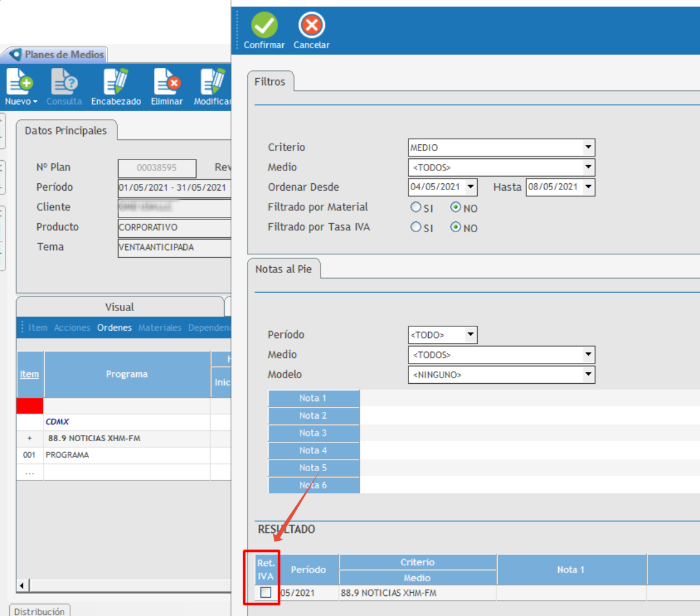Select SI for Filtrado por Tasa IVA
700x616 pixels.
coord(415,227)
